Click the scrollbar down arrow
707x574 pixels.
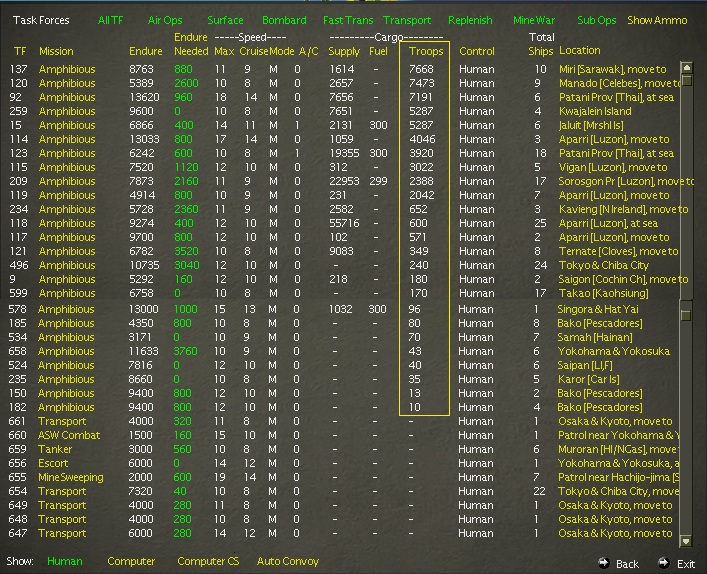[x=686, y=541]
